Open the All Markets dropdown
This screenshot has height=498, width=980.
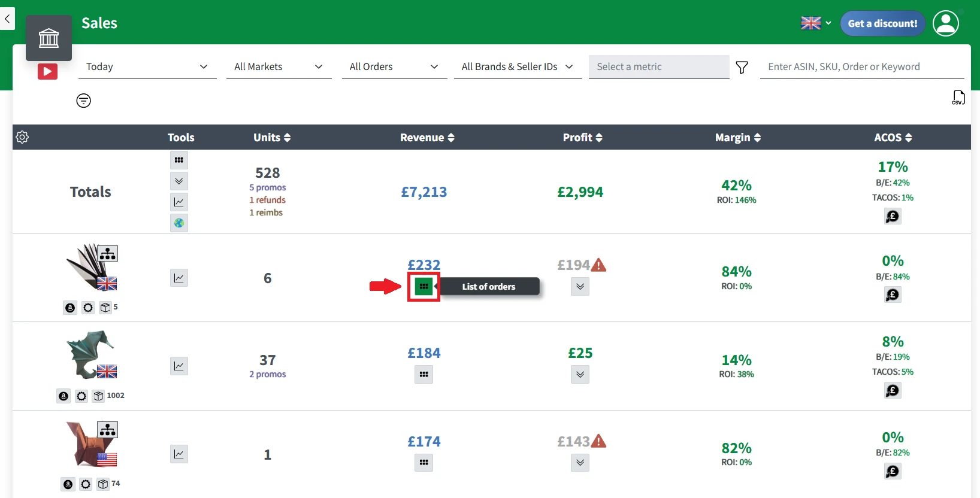point(279,67)
